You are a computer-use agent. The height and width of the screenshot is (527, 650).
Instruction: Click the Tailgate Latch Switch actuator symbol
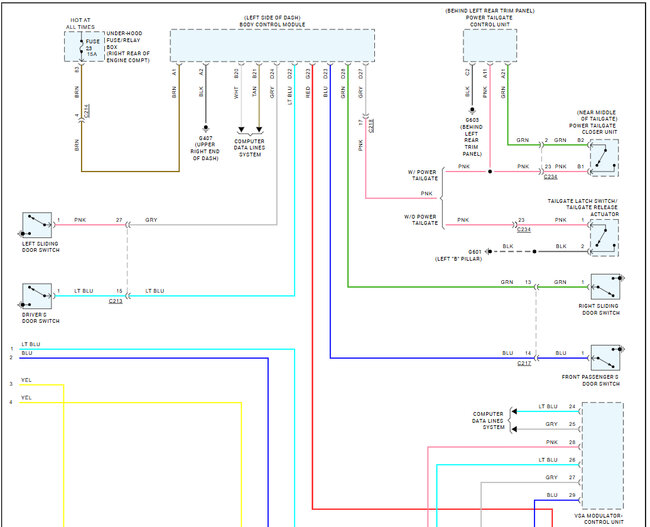coord(604,238)
